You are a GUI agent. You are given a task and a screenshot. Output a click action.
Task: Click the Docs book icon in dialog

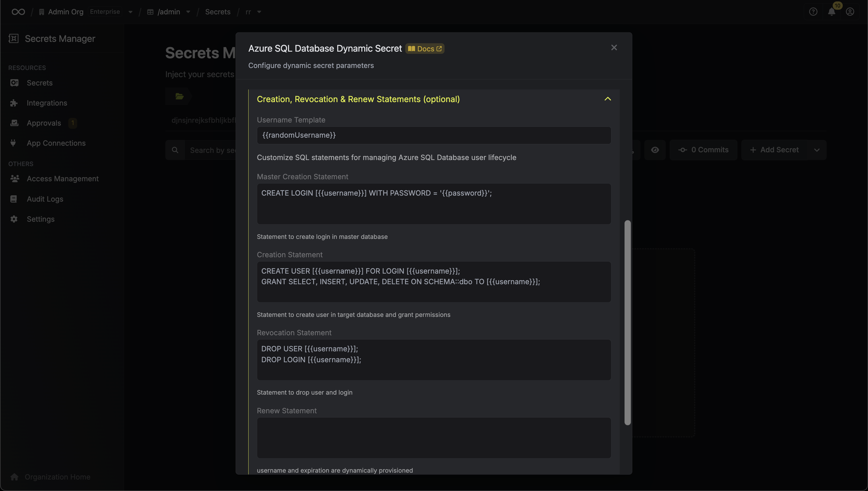tap(411, 48)
